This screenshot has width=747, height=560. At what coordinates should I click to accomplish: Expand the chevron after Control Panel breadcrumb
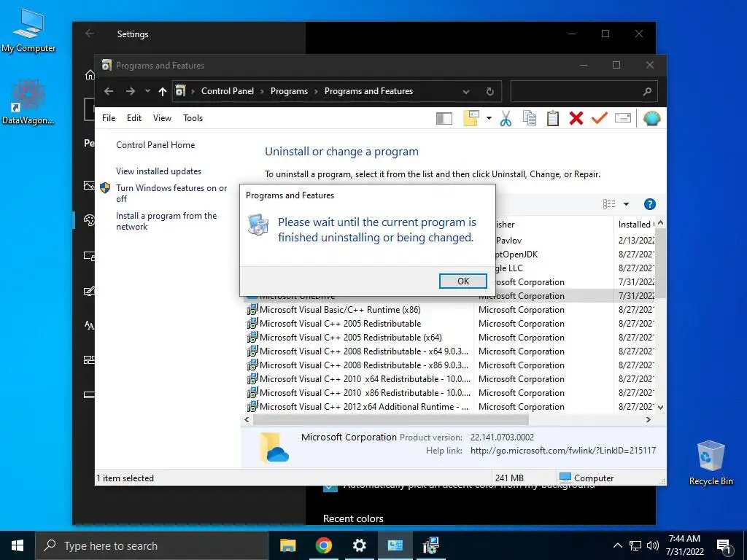point(262,91)
